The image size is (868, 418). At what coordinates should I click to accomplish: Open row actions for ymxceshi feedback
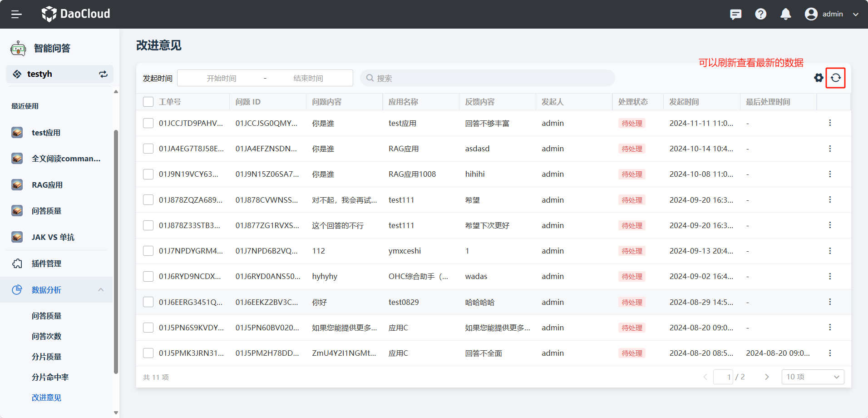[829, 251]
